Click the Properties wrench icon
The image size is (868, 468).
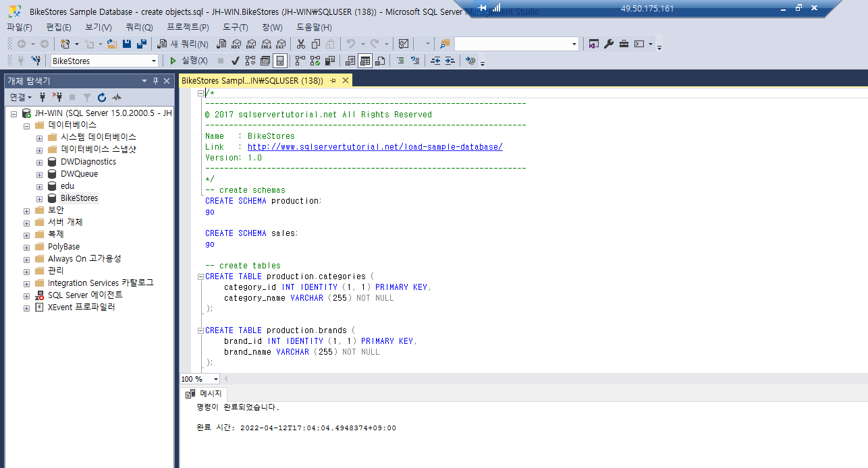(x=609, y=44)
